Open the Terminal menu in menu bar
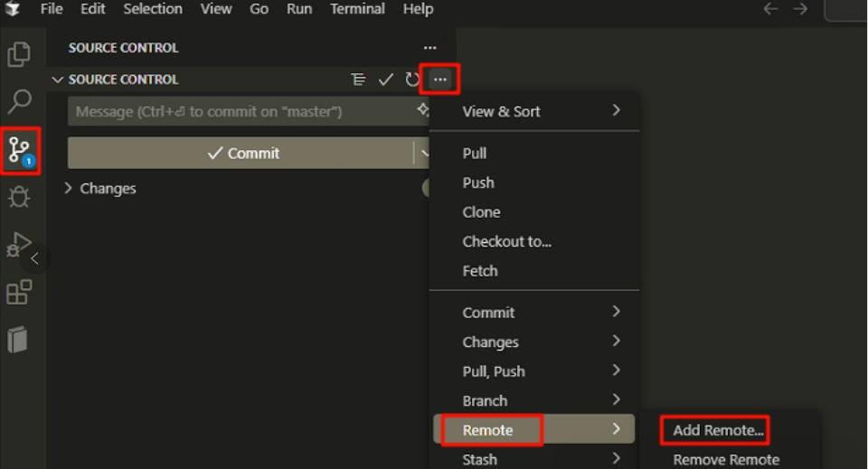Screen dimensions: 868x469 pos(356,9)
